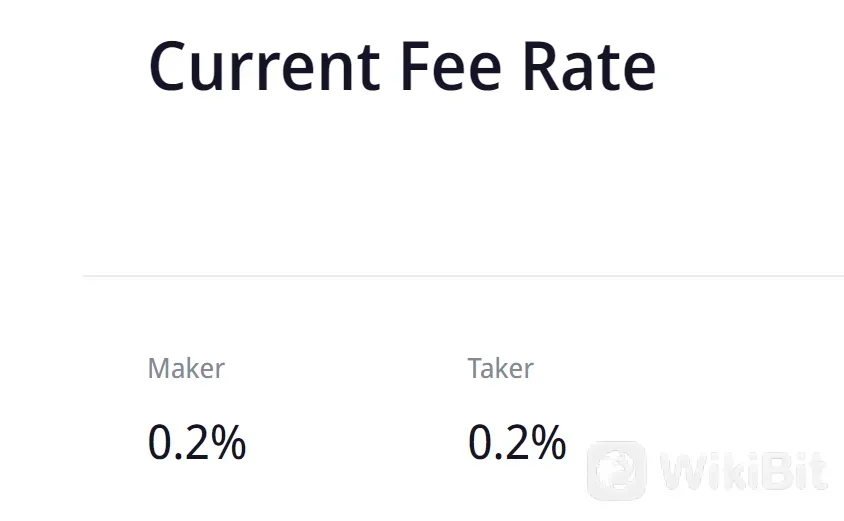Click the WikiBit watermark text
The width and height of the screenshot is (844, 521).
click(x=744, y=471)
